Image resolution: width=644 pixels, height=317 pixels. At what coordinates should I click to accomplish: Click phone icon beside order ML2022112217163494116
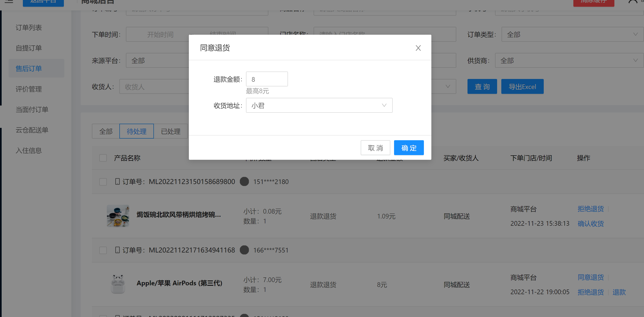click(x=117, y=250)
